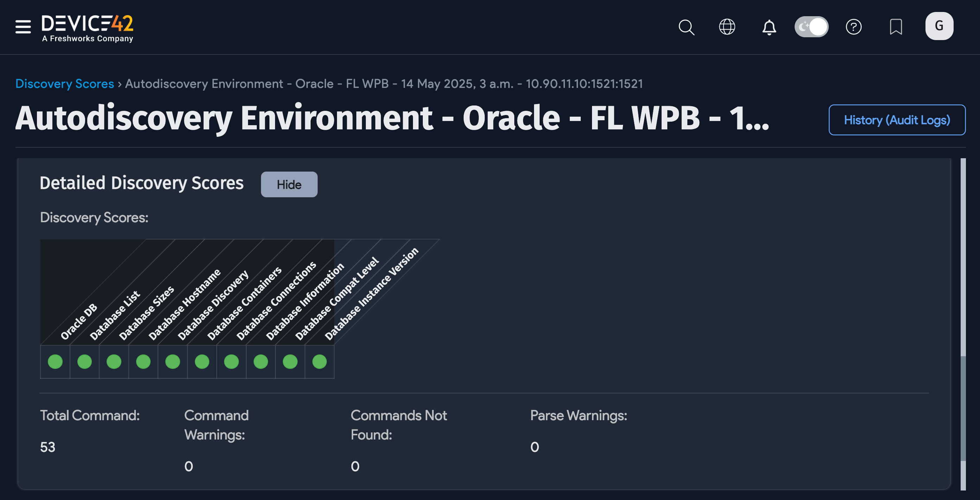Image resolution: width=980 pixels, height=500 pixels.
Task: Click the globe language icon
Action: coord(727,27)
